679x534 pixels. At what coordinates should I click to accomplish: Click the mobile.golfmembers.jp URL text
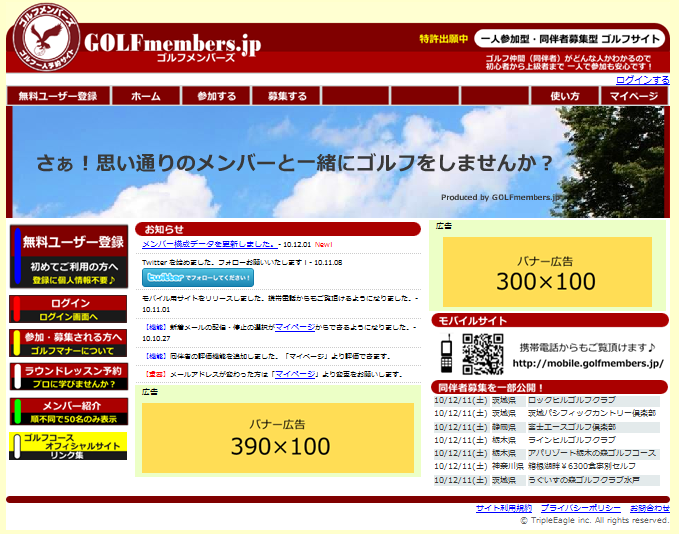[x=588, y=363]
